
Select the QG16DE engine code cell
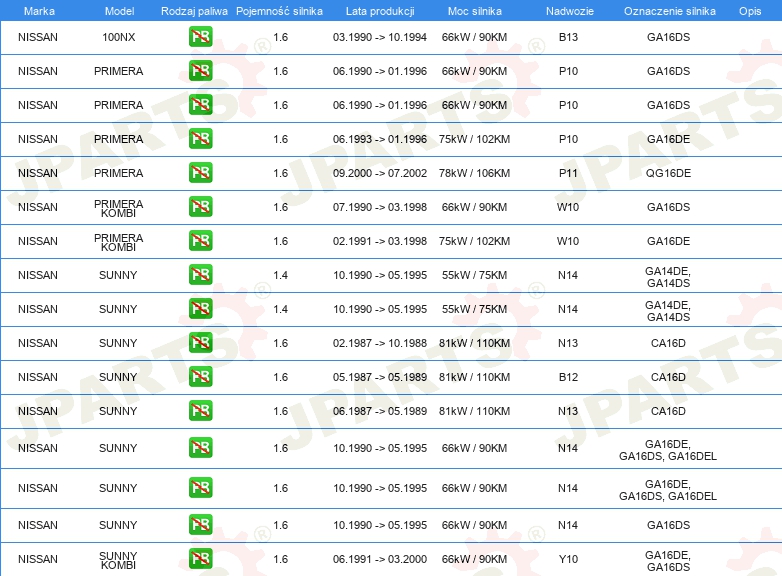pyautogui.click(x=668, y=173)
